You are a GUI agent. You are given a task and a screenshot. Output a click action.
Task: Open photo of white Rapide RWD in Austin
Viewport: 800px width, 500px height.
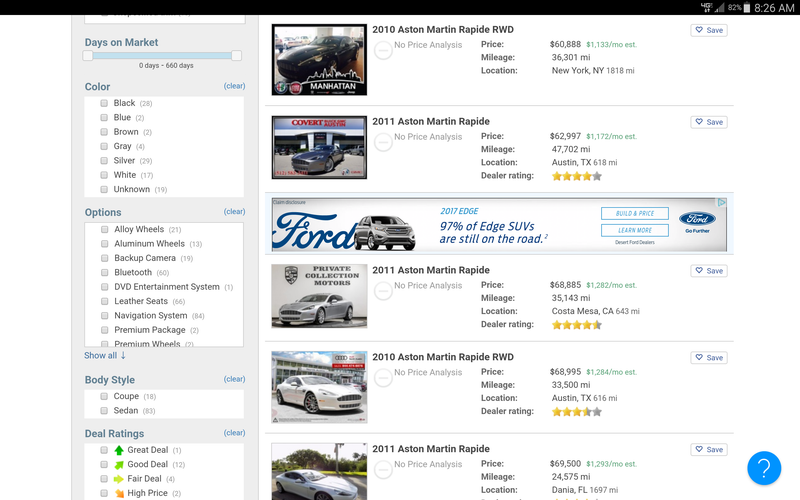click(x=319, y=387)
